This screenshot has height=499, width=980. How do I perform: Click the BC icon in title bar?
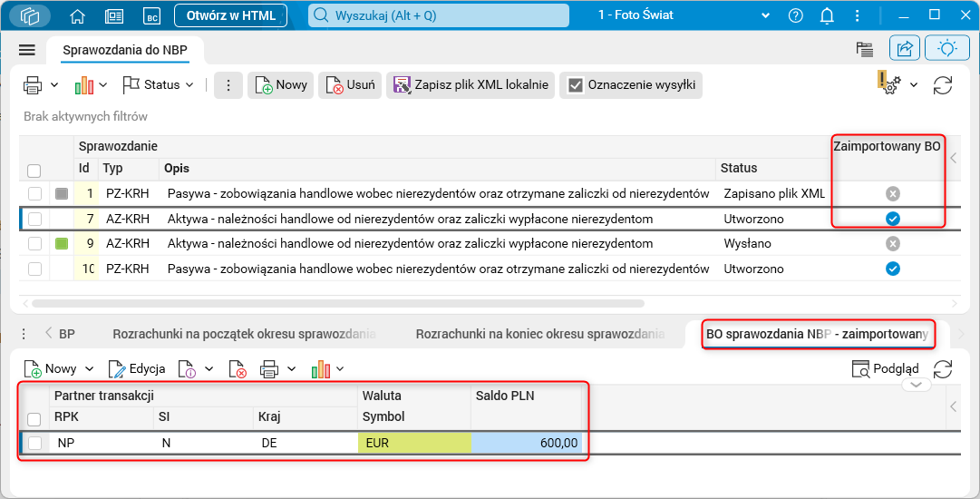(x=151, y=16)
